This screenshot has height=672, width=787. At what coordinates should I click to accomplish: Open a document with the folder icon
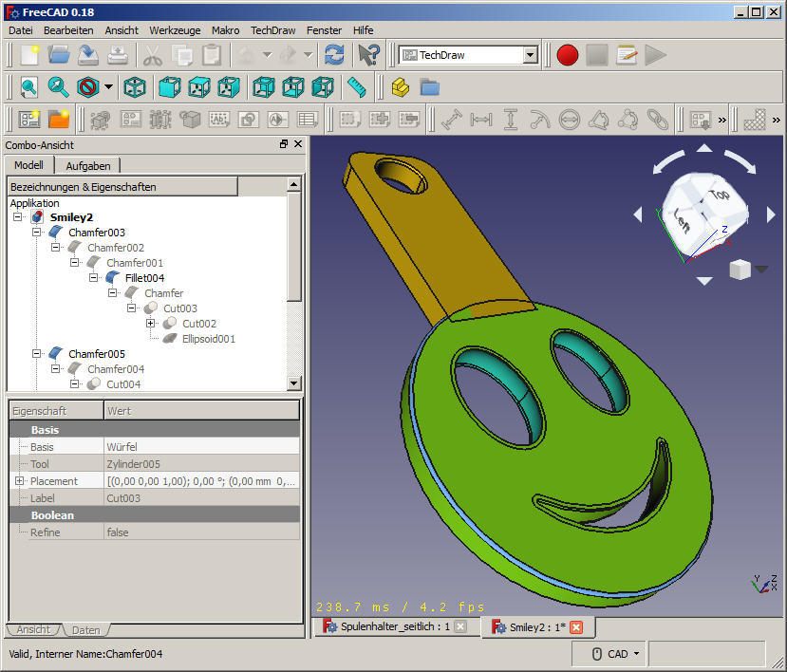click(x=59, y=55)
